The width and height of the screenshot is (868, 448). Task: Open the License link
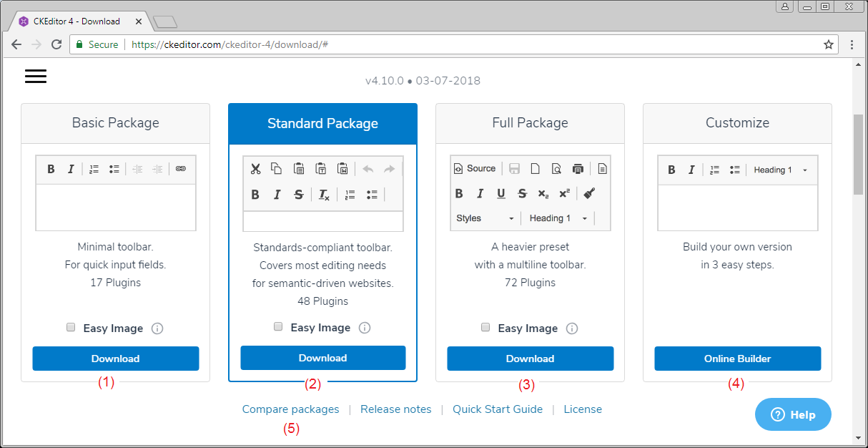(583, 409)
